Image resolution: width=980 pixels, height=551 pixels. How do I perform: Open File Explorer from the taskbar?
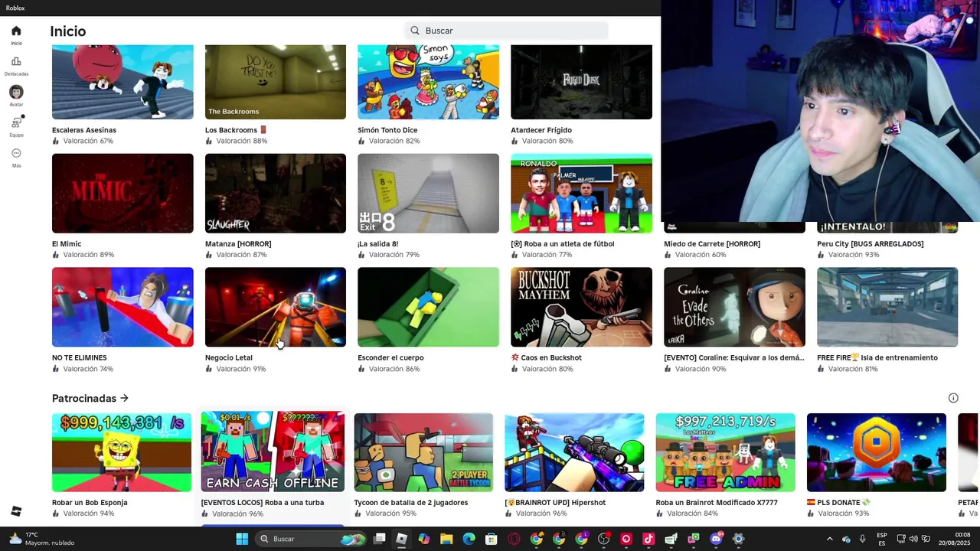coord(446,539)
